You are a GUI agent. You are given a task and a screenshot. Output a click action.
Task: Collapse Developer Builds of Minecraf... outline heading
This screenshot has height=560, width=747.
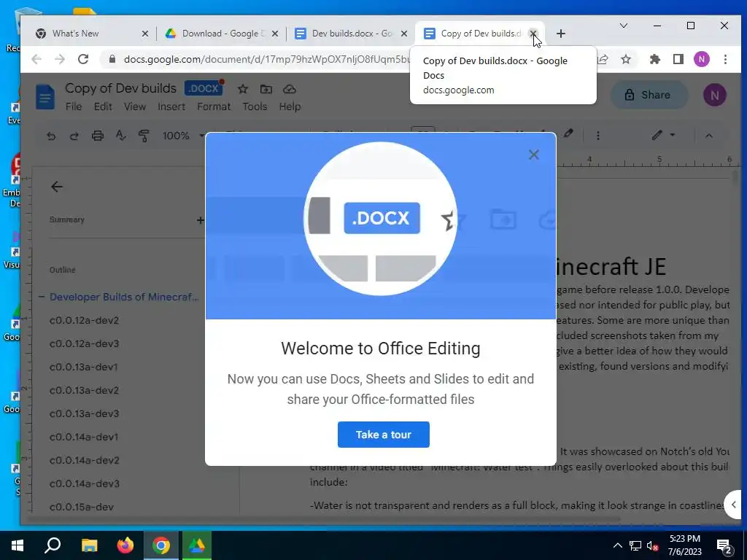[x=42, y=297]
